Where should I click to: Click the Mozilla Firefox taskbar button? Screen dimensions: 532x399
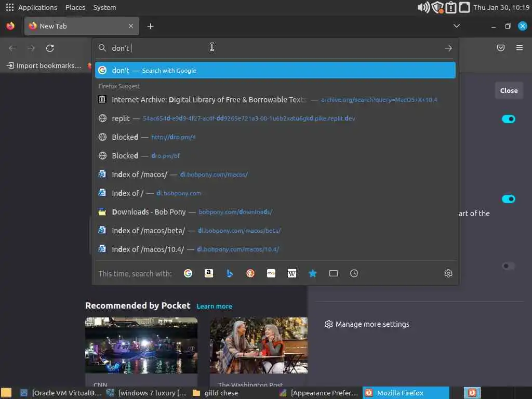pyautogui.click(x=406, y=393)
